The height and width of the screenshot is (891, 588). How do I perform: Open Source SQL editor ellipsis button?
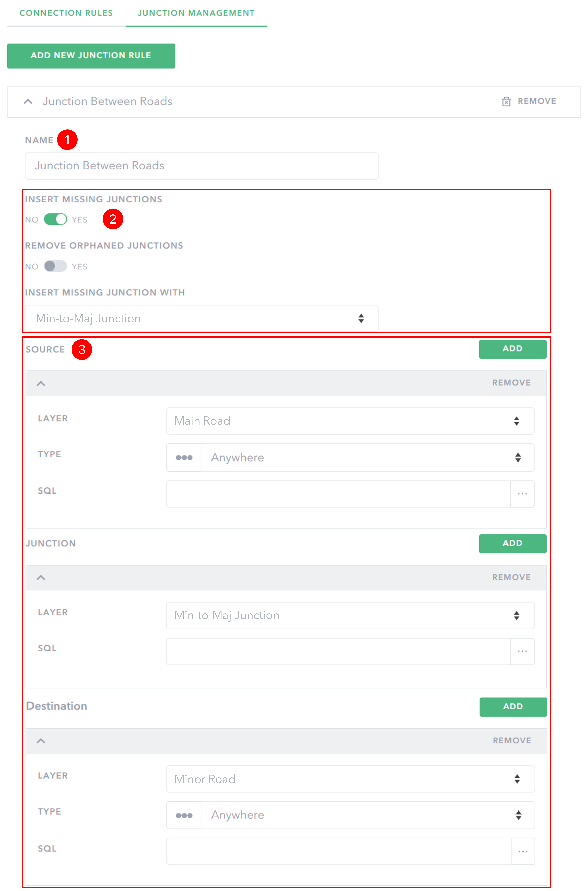(x=522, y=494)
